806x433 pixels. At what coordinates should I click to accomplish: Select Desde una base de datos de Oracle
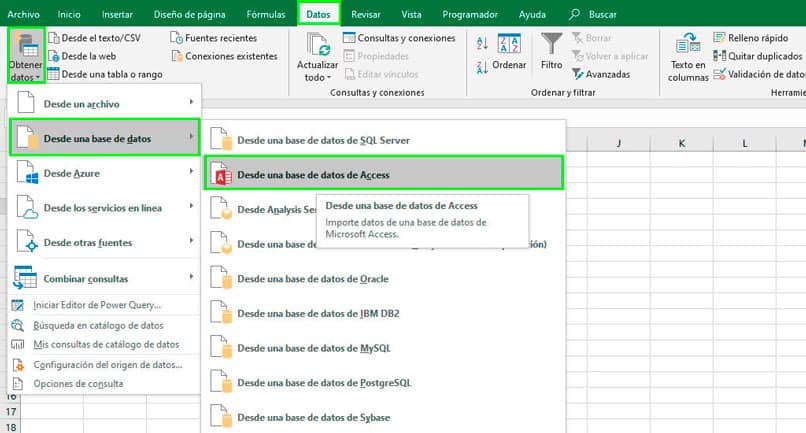pyautogui.click(x=384, y=278)
